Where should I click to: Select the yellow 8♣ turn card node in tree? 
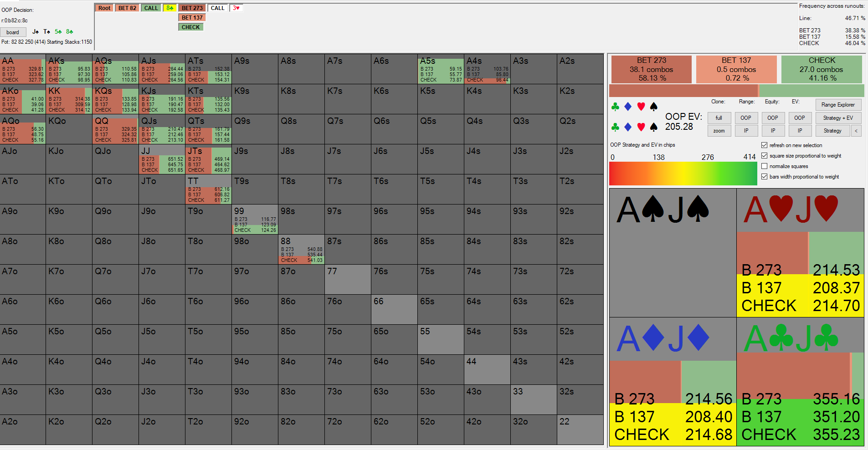click(170, 8)
